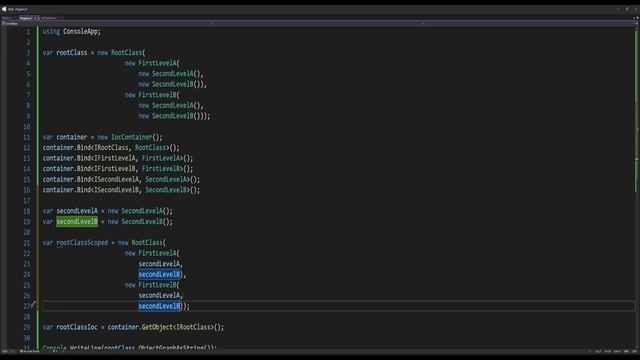Click 'RootClass' constructor call on line 3
The image size is (640, 360).
(x=127, y=53)
